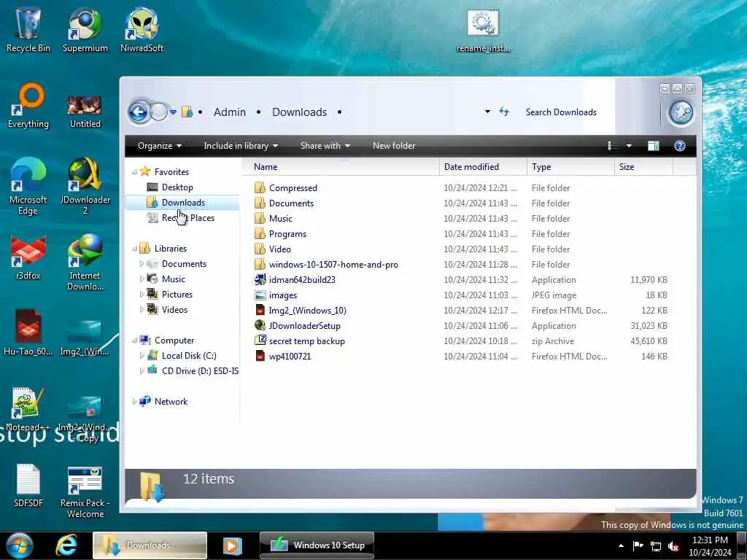Select Img2_(Windows_10) HTML file icon
This screenshot has height=560, width=747.
260,311
